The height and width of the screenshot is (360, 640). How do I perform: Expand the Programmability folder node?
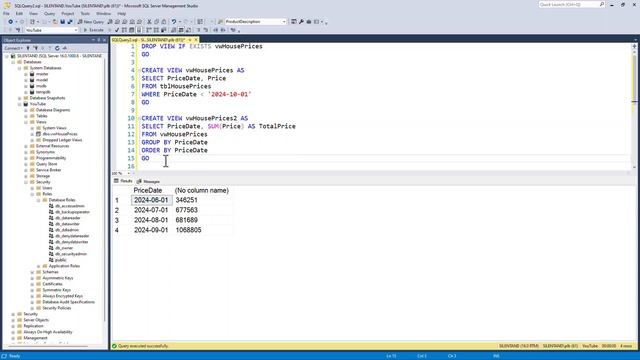(x=26, y=158)
